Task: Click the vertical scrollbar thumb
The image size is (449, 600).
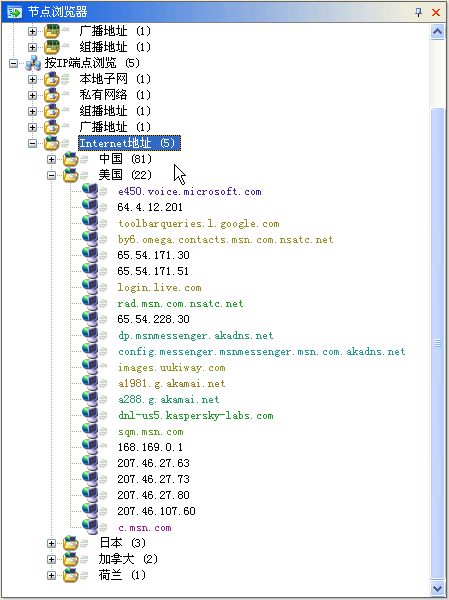Action: pos(437,343)
